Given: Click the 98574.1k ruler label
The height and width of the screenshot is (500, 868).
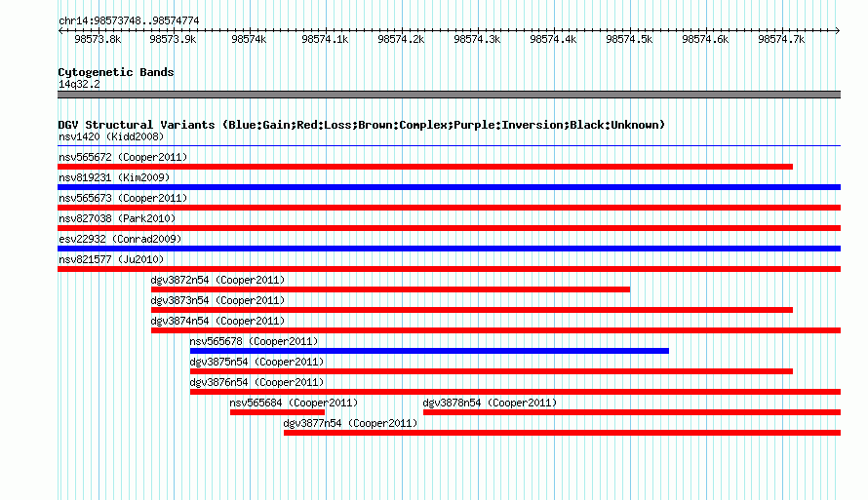Looking at the screenshot, I should 325,39.
